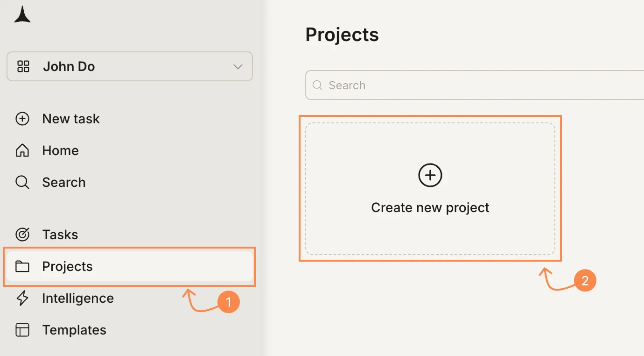Open the Templates section
The image size is (644, 356).
pyautogui.click(x=74, y=330)
